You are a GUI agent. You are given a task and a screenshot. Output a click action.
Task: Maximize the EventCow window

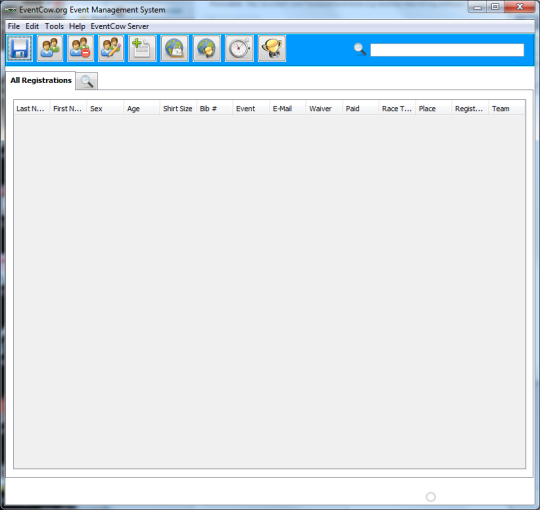[x=495, y=7]
